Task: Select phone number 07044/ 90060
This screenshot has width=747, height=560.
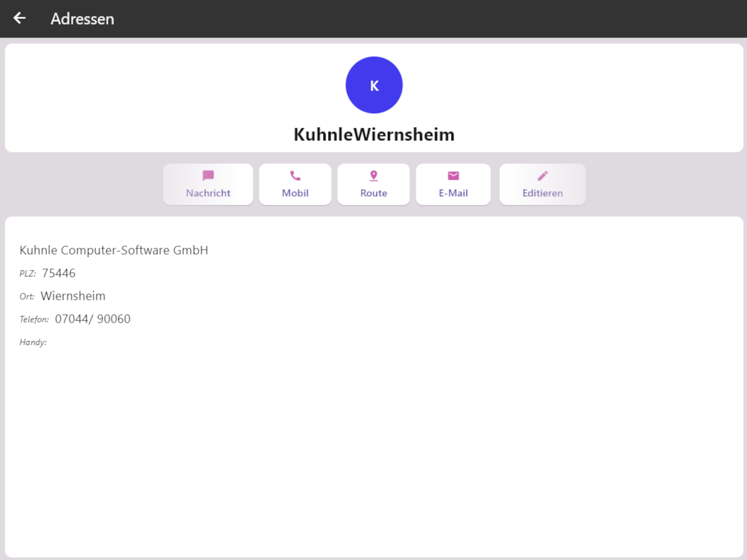Action: tap(92, 319)
